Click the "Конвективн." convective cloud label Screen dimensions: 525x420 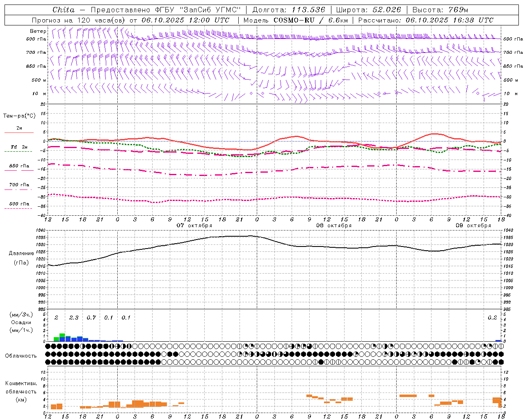(x=21, y=383)
